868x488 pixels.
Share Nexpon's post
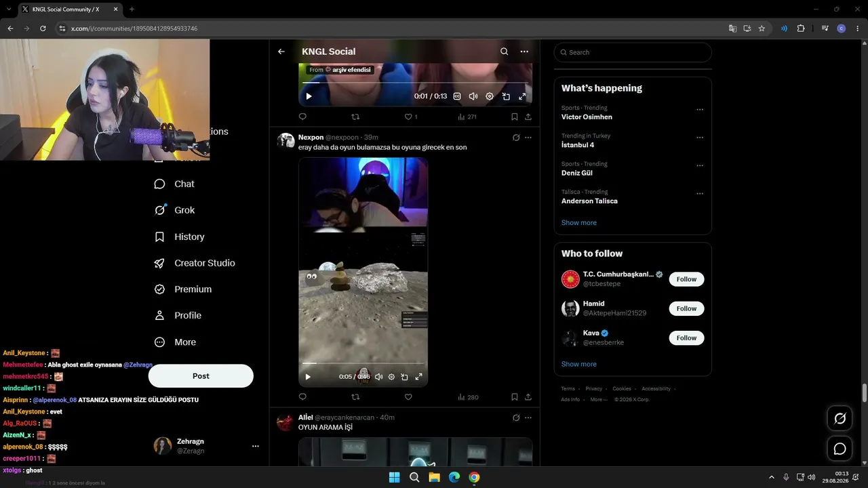pyautogui.click(x=528, y=397)
